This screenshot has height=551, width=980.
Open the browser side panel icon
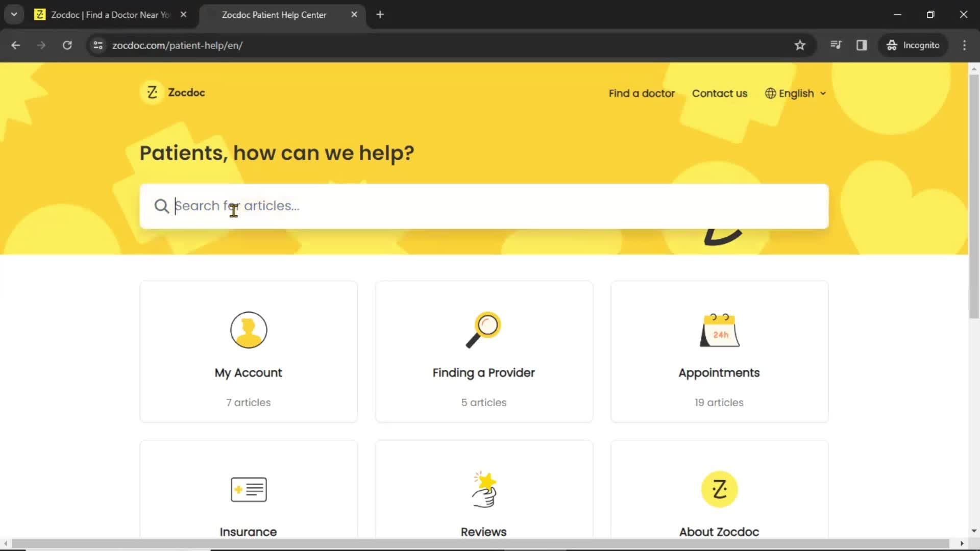[x=862, y=45]
